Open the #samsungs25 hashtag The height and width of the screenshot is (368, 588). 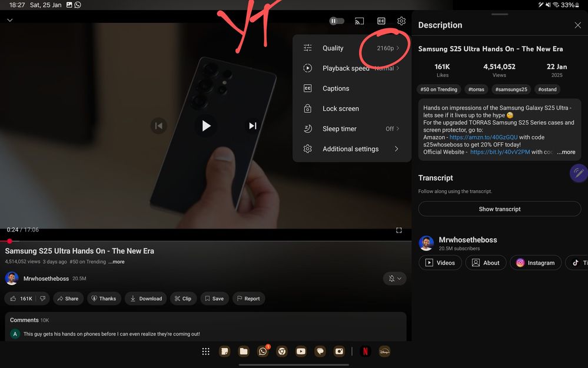click(511, 89)
